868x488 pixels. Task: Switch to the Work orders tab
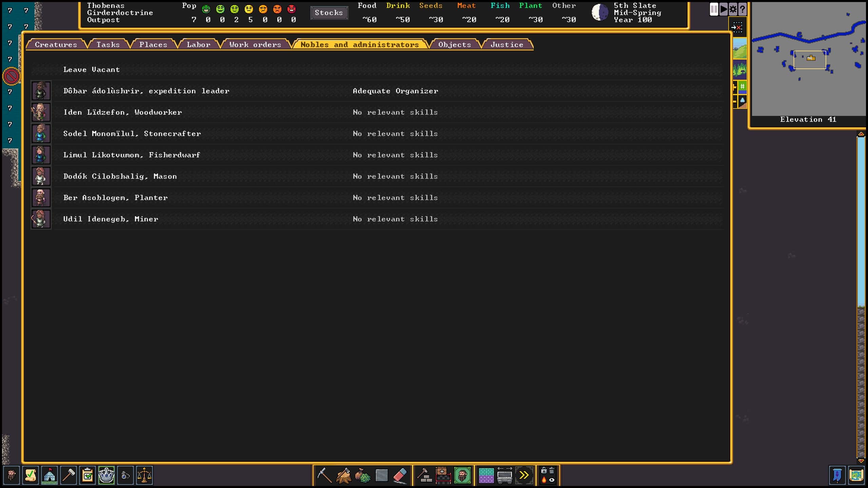(255, 44)
